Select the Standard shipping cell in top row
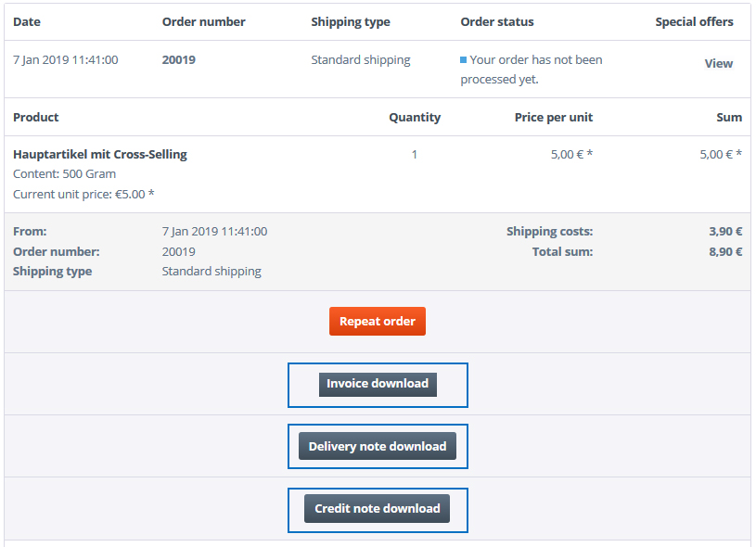 pyautogui.click(x=361, y=59)
